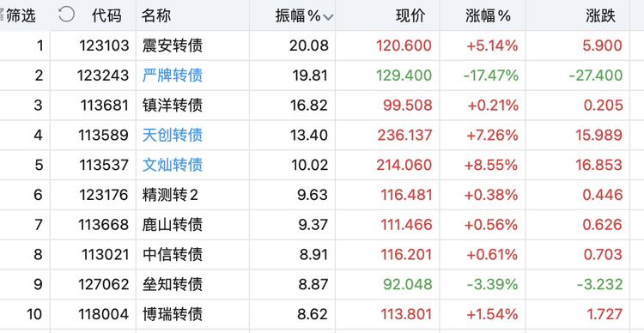Open the 筛选 filter icon

click(18, 15)
